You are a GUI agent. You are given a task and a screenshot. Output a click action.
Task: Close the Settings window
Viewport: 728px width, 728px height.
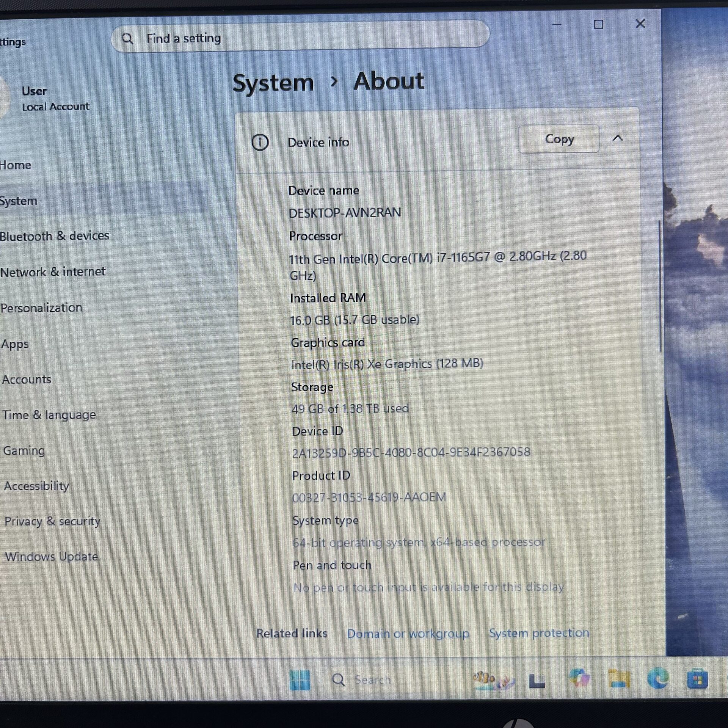(x=640, y=24)
